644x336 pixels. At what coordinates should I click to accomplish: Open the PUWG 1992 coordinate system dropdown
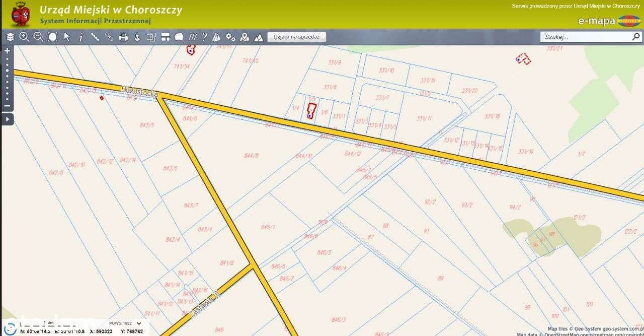click(x=125, y=323)
